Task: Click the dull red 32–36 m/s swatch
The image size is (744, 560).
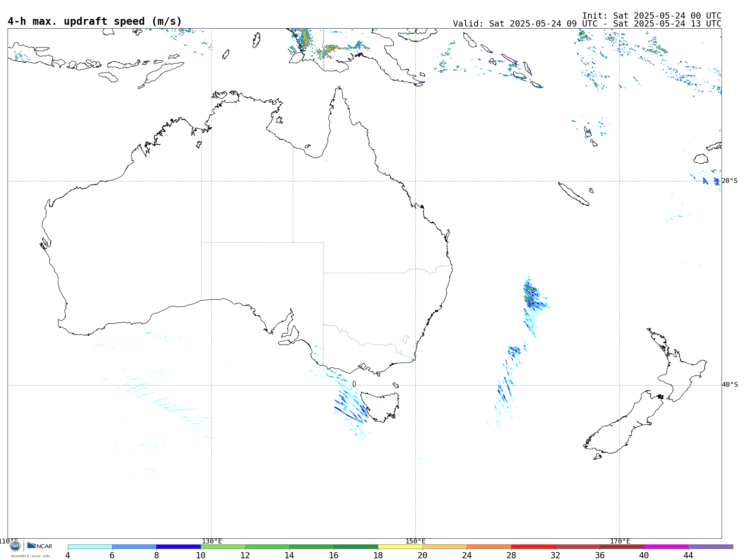Action: [578, 547]
